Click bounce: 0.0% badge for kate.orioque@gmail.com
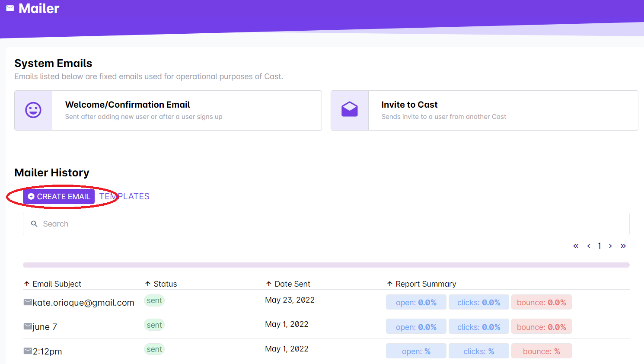This screenshot has width=644, height=364. pyautogui.click(x=542, y=302)
